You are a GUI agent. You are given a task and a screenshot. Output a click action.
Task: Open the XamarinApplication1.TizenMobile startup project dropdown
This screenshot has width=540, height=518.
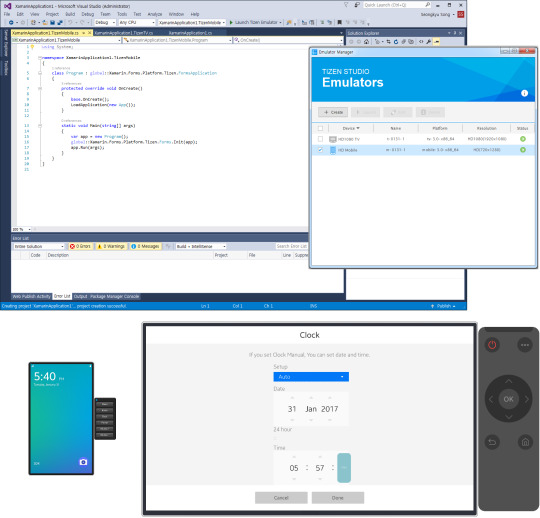coord(192,22)
